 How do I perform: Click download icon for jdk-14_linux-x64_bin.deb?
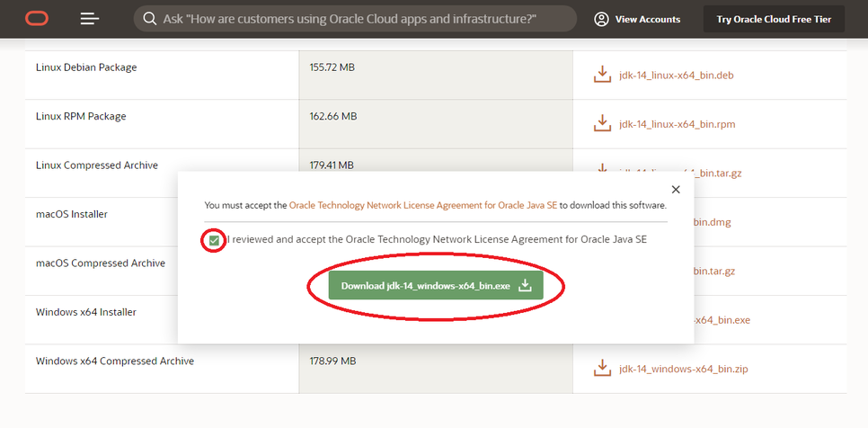(602, 75)
